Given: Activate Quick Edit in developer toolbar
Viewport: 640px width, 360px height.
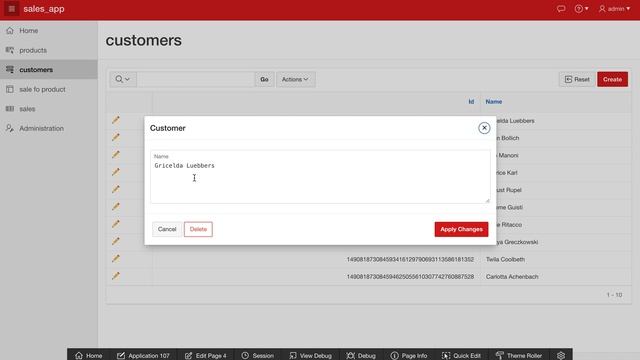Looking at the screenshot, I should [x=461, y=356].
